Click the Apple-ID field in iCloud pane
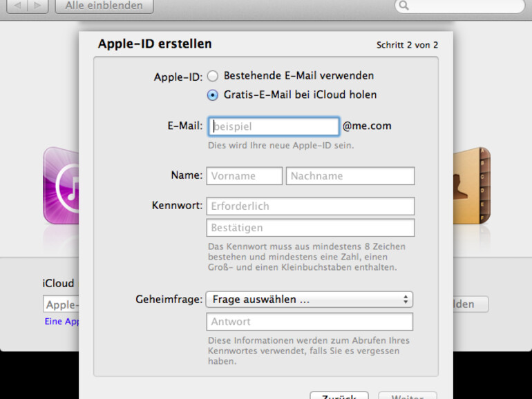This screenshot has height=399, width=532. pos(61,304)
